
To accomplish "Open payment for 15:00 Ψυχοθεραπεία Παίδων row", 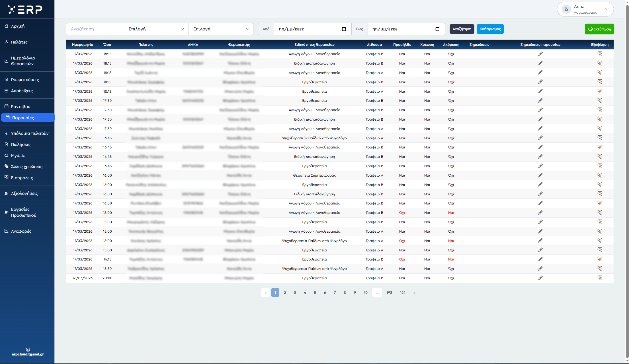I will point(600,241).
